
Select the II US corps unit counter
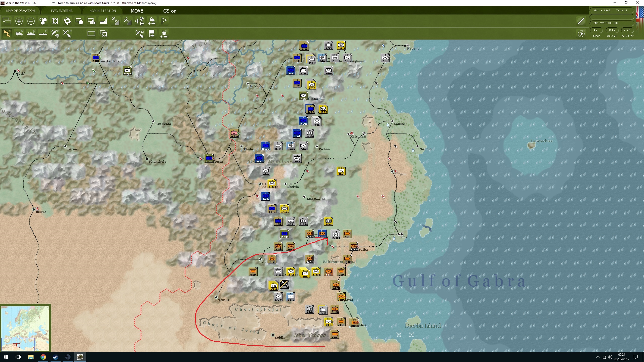coord(209,159)
